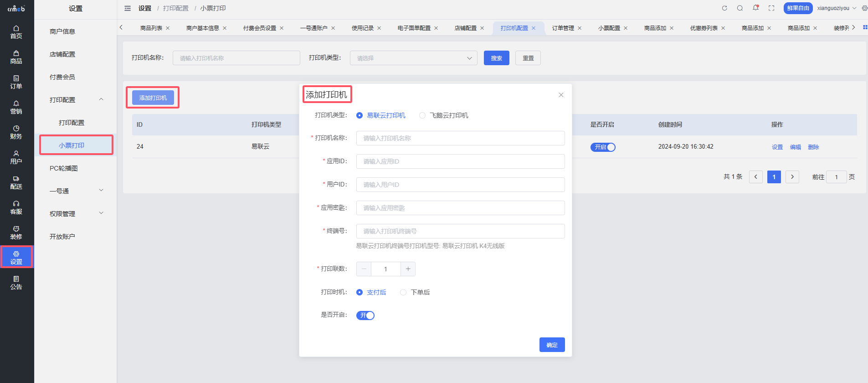
Task: Toggle the 是否开启 switch in dialog
Action: click(365, 316)
